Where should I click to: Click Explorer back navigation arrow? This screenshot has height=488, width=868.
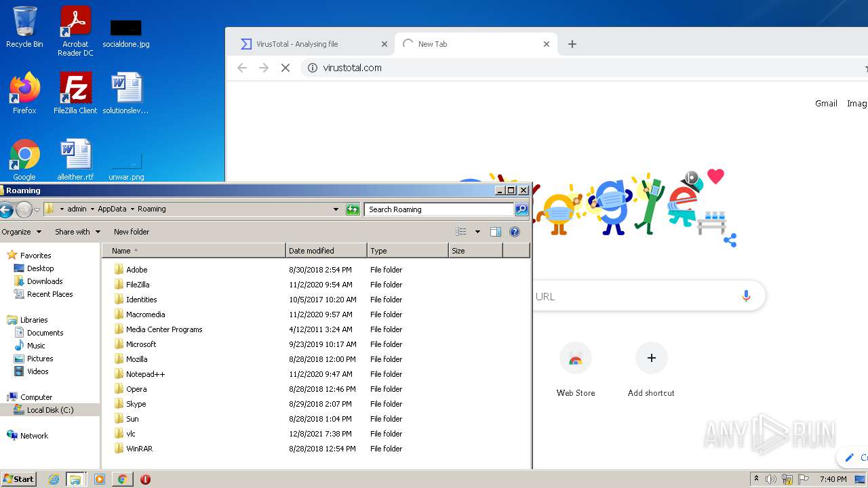tap(6, 209)
